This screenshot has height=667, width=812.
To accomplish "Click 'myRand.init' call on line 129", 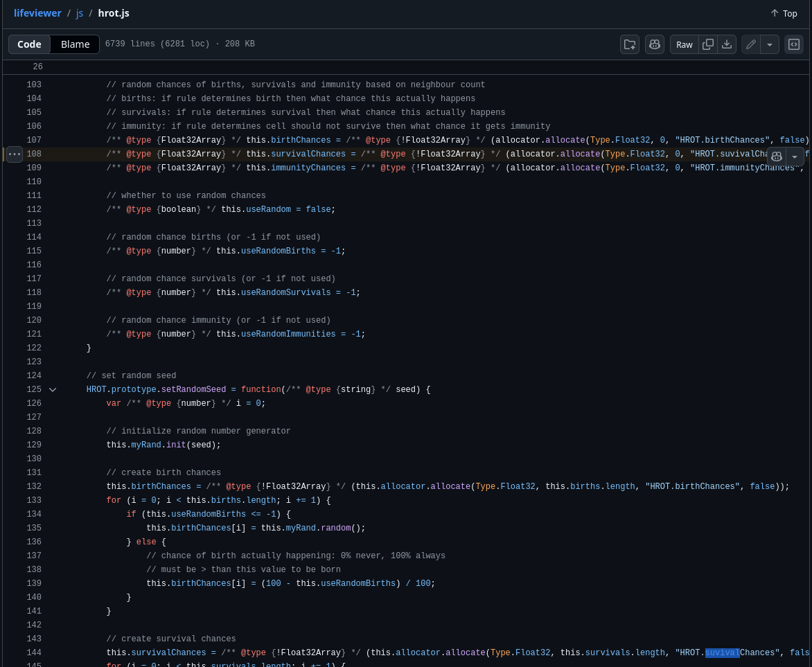I will (159, 445).
